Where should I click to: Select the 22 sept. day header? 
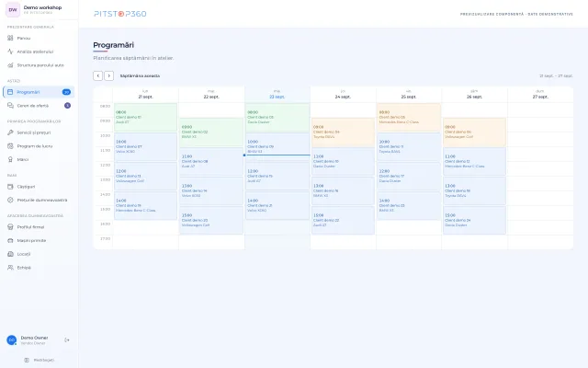211,94
